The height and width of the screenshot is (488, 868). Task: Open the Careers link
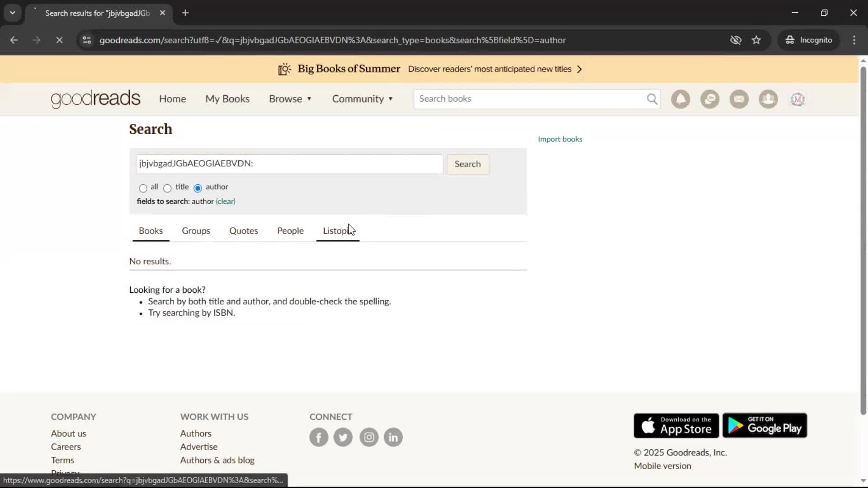66,447
